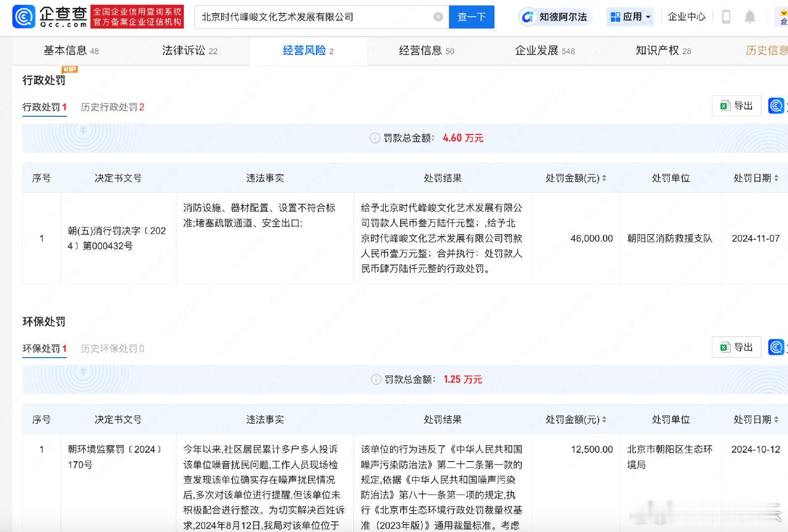Click 朝(五)消行罚决字 decision number cell
Image resolution: width=788 pixels, height=532 pixels.
click(118, 238)
